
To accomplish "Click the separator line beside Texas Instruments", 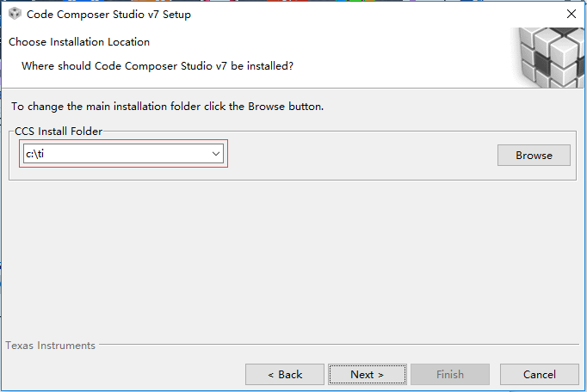I will coord(339,344).
